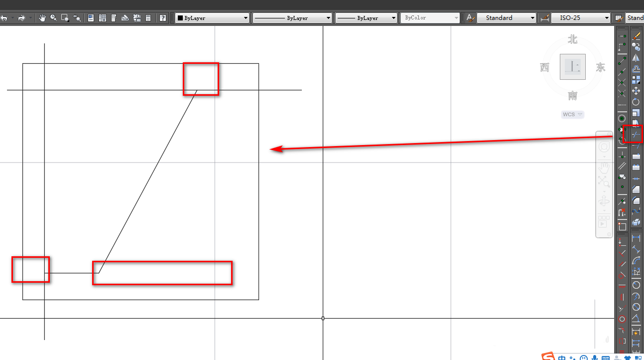Open the ByColor plot style dropdown
This screenshot has height=360, width=644.
(430, 18)
